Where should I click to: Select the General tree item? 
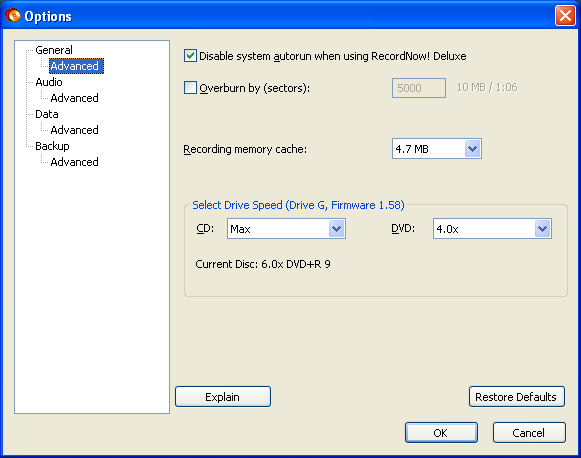(x=54, y=50)
